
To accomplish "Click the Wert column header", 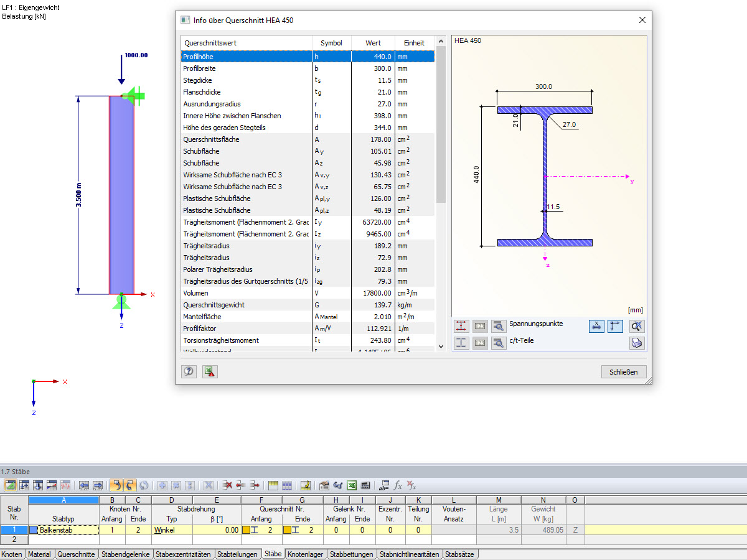I will tap(373, 43).
